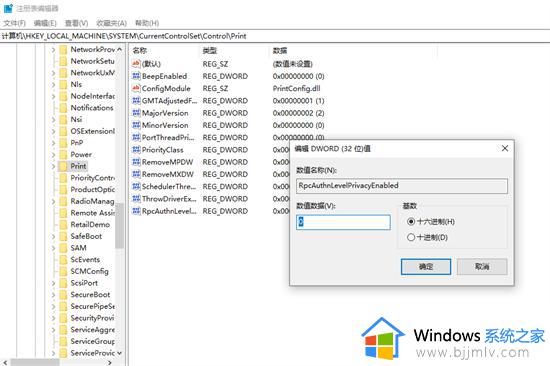Click the Print folder icon in tree
This screenshot has width=550, height=366.
click(x=63, y=166)
